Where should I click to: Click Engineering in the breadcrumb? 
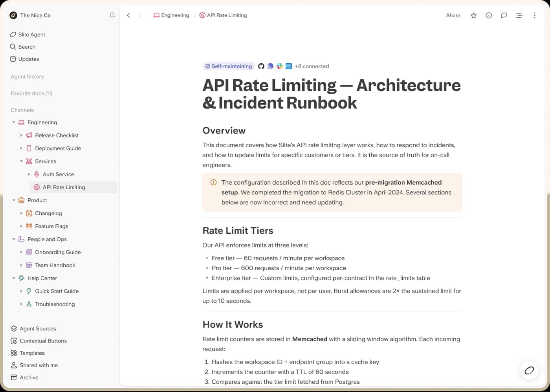[171, 15]
